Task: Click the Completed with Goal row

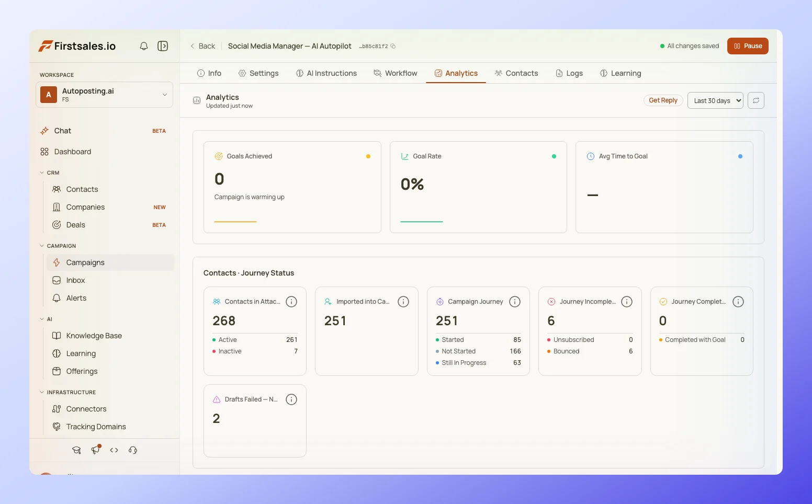Action: 702,340
